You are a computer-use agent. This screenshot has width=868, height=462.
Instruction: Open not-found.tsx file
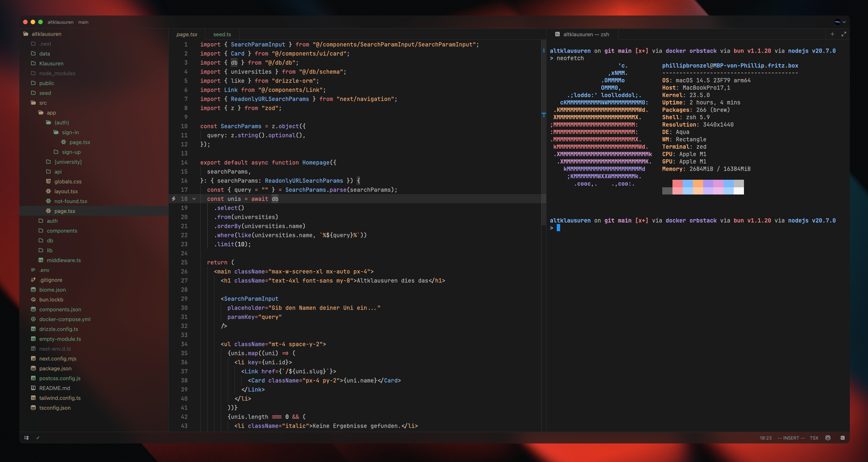click(94, 201)
